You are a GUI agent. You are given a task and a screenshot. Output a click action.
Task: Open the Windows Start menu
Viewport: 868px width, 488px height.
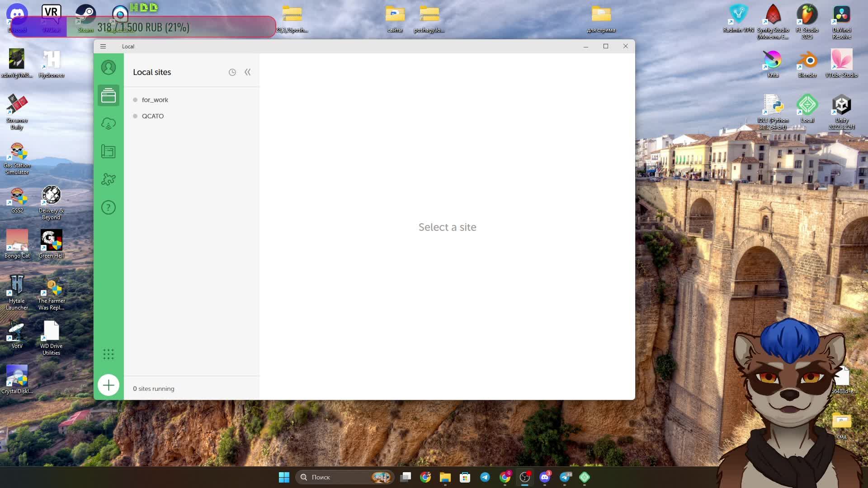coord(284,477)
